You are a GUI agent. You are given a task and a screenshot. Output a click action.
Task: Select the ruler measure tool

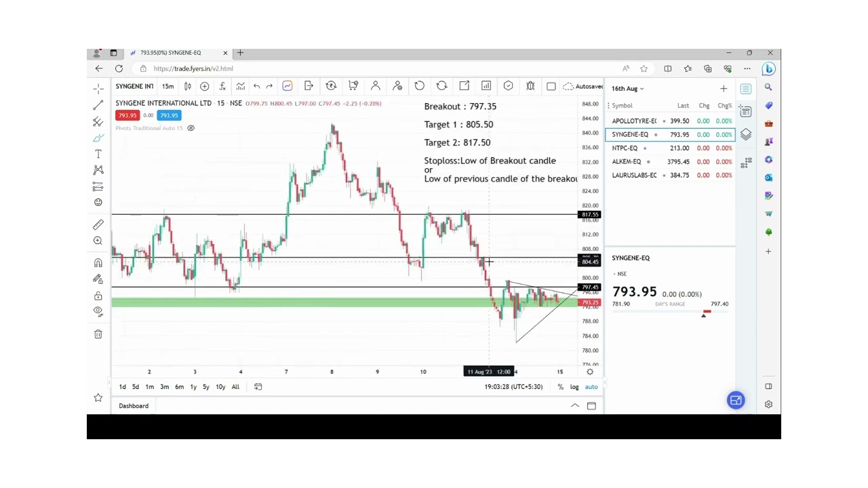[98, 224]
